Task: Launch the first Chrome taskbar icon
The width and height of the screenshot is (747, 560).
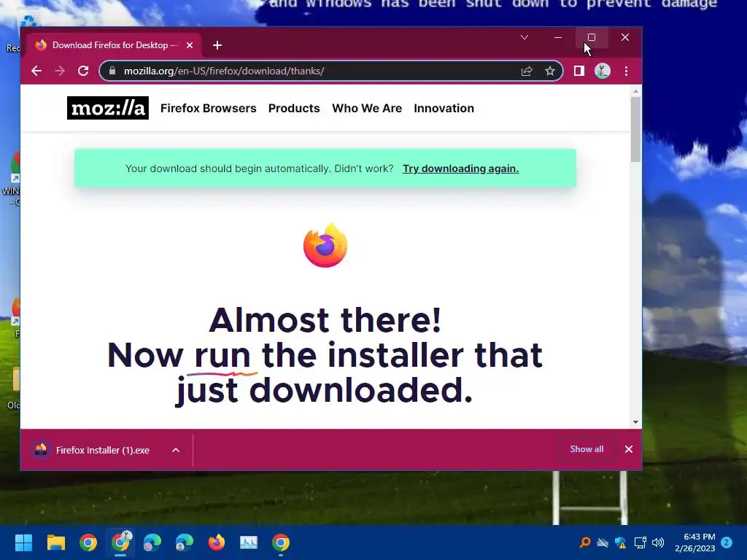Action: pyautogui.click(x=88, y=542)
